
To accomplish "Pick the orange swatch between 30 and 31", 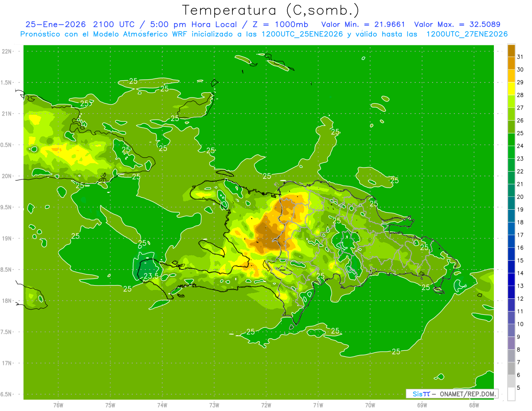I will (x=511, y=63).
